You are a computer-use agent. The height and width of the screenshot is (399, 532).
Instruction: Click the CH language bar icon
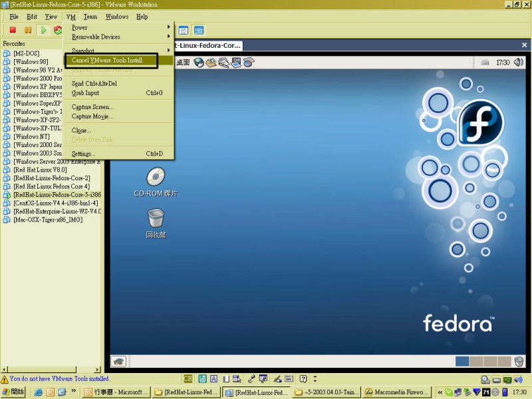(x=188, y=378)
